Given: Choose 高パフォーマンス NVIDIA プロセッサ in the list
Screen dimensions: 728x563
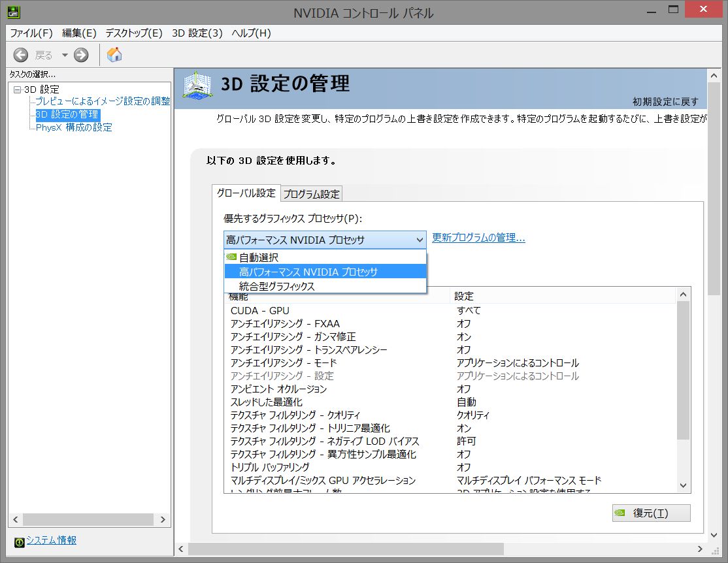Looking at the screenshot, I should click(x=325, y=272).
